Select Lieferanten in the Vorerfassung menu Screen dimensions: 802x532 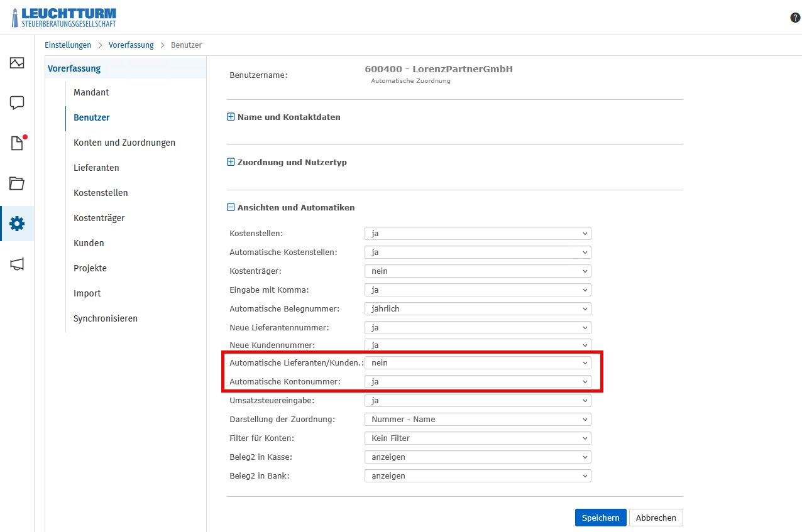click(96, 168)
